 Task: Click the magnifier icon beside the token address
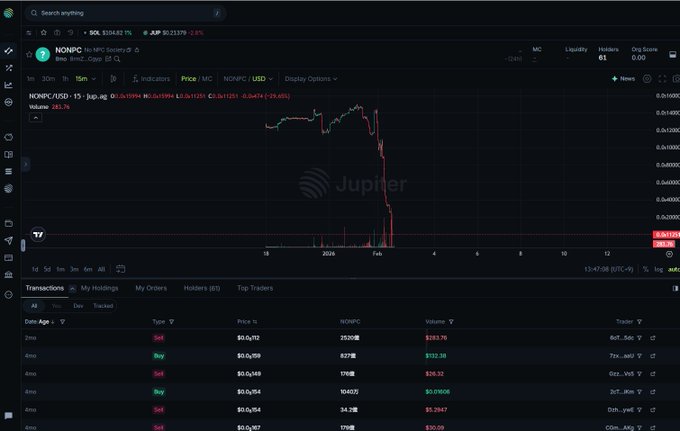pyautogui.click(x=117, y=59)
